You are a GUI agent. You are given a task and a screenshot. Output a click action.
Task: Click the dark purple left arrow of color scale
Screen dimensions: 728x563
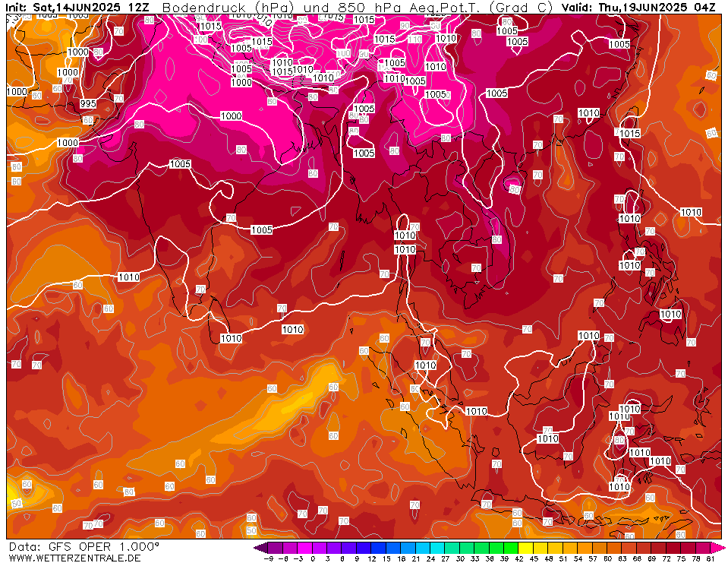(x=261, y=547)
